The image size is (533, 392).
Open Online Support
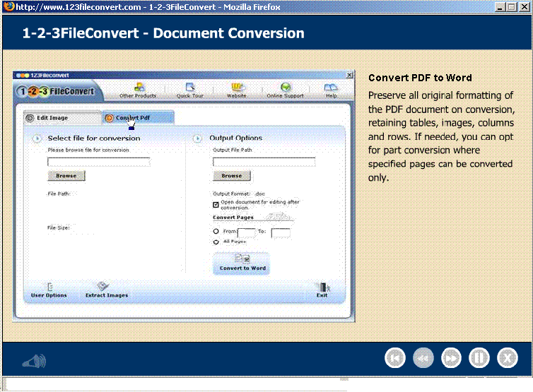(x=285, y=90)
